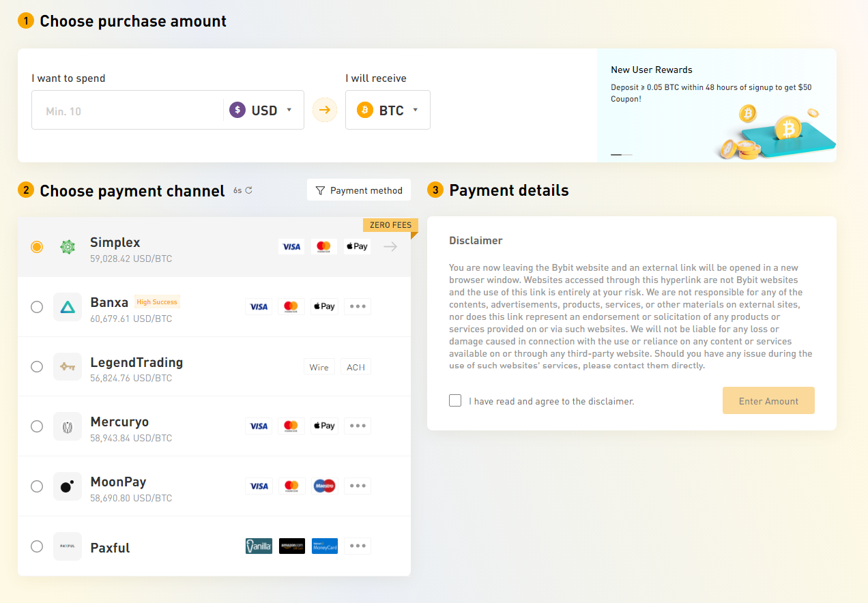Click the New User Rewards banner

coord(717,105)
